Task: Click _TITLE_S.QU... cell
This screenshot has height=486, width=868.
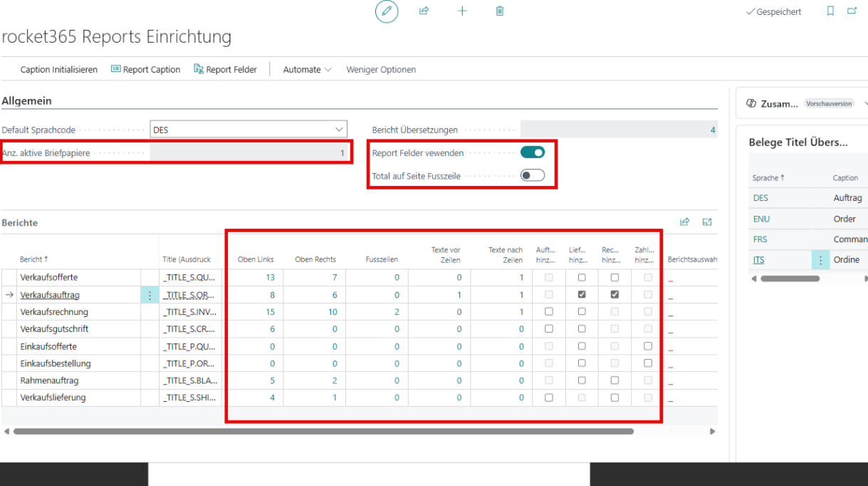Action: [190, 277]
